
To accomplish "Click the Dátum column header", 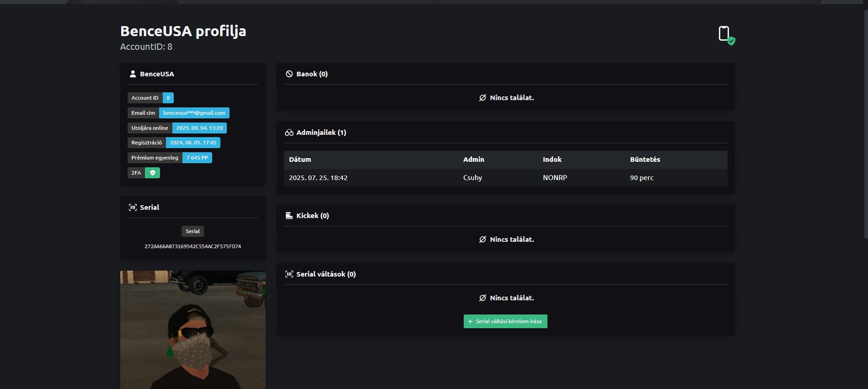I will click(x=300, y=160).
